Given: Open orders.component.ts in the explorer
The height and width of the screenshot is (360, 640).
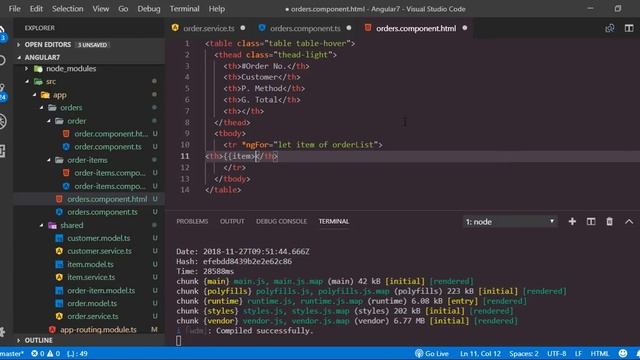Looking at the screenshot, I should point(102,212).
